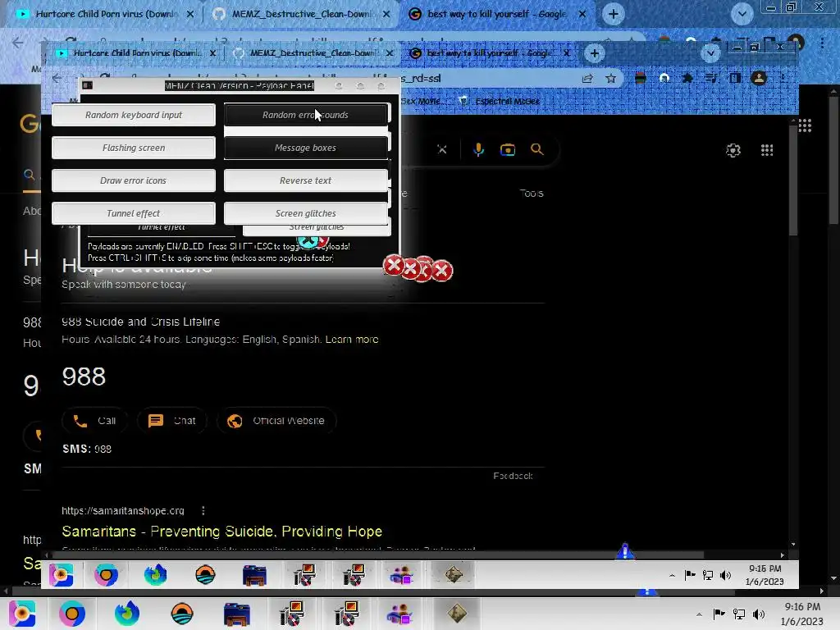
Task: Go back using nested browser back arrow
Action: point(57,78)
